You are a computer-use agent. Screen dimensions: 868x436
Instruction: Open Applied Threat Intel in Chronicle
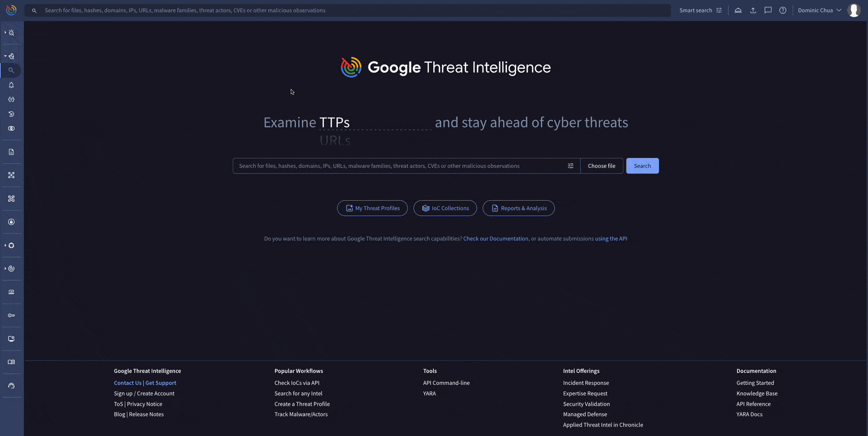(603, 425)
